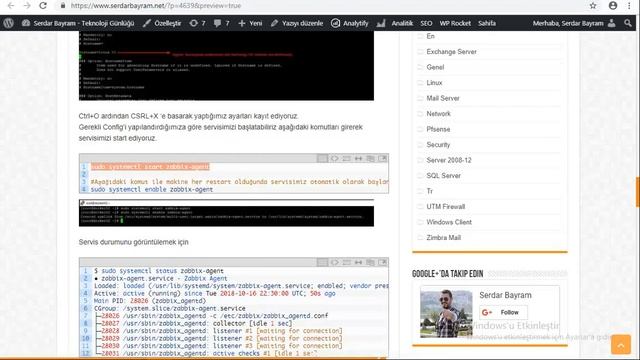Open systemctl start code in new window
This screenshot has height=360, width=640.
tap(382, 158)
